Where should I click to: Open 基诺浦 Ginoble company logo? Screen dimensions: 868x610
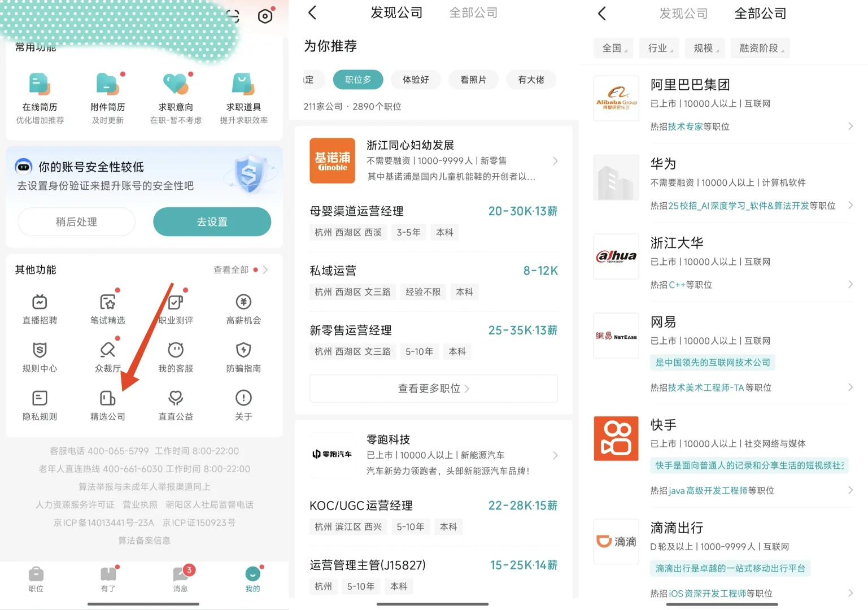click(x=332, y=160)
